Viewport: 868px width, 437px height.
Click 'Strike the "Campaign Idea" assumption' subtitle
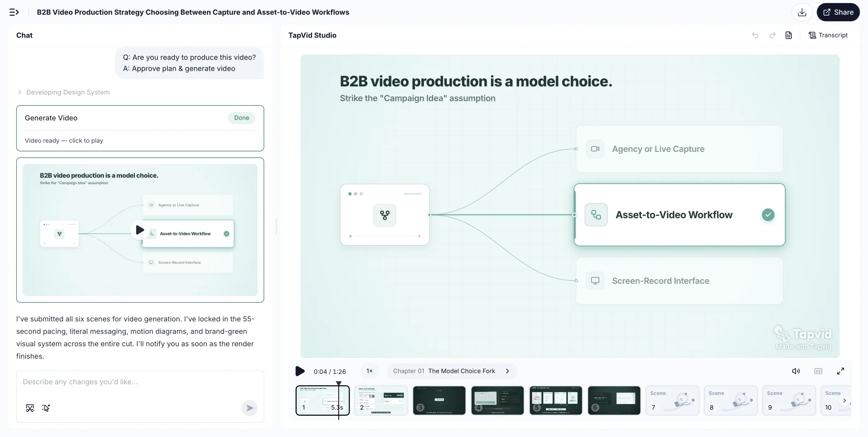click(418, 98)
